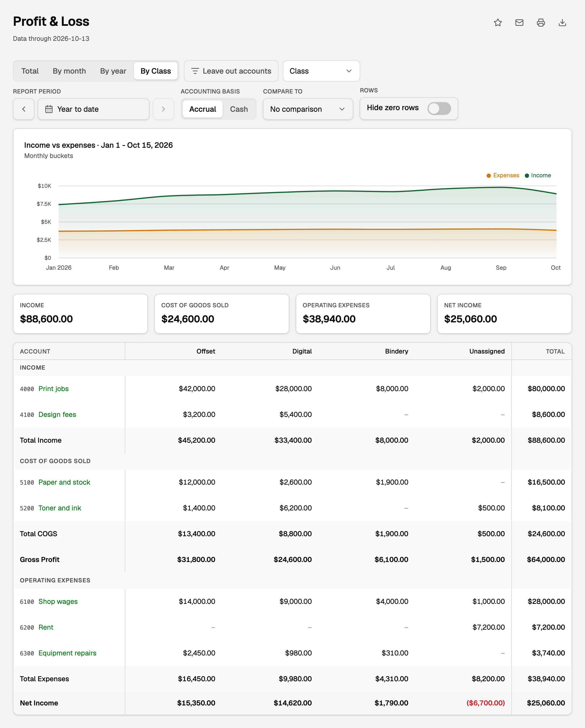Image resolution: width=585 pixels, height=728 pixels.
Task: Select the Accrual accounting basis
Action: click(202, 109)
